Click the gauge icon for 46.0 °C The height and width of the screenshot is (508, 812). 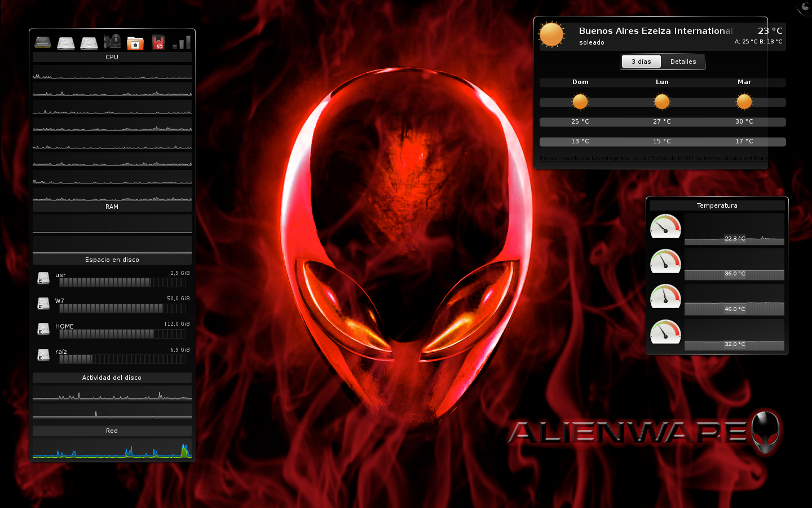(x=666, y=297)
